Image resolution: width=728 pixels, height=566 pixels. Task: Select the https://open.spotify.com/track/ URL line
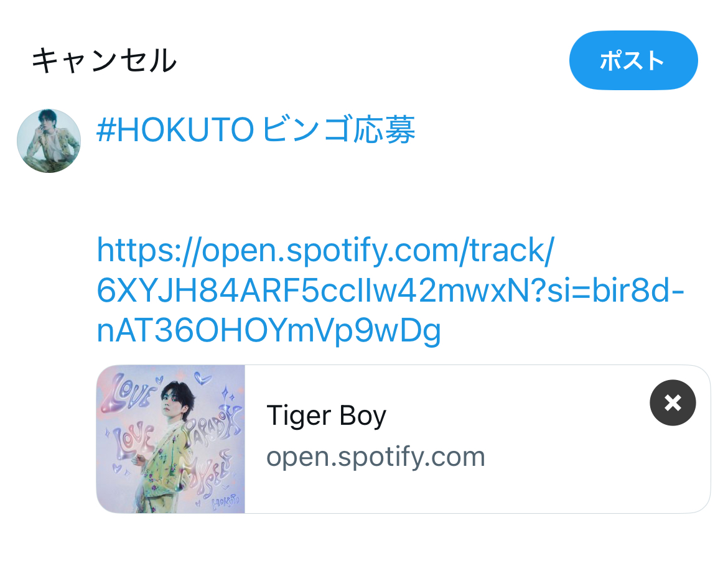[325, 251]
